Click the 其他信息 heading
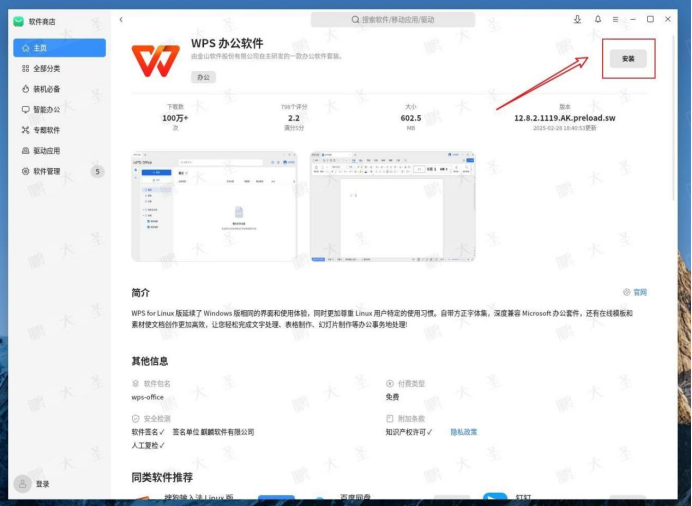692x506 pixels. pyautogui.click(x=150, y=361)
